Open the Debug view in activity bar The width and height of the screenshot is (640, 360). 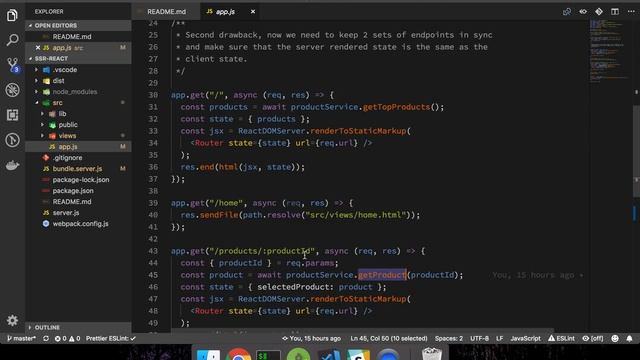[x=12, y=90]
